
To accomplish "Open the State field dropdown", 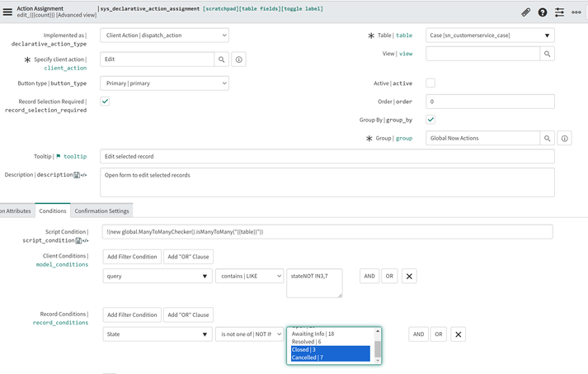I will coord(158,334).
